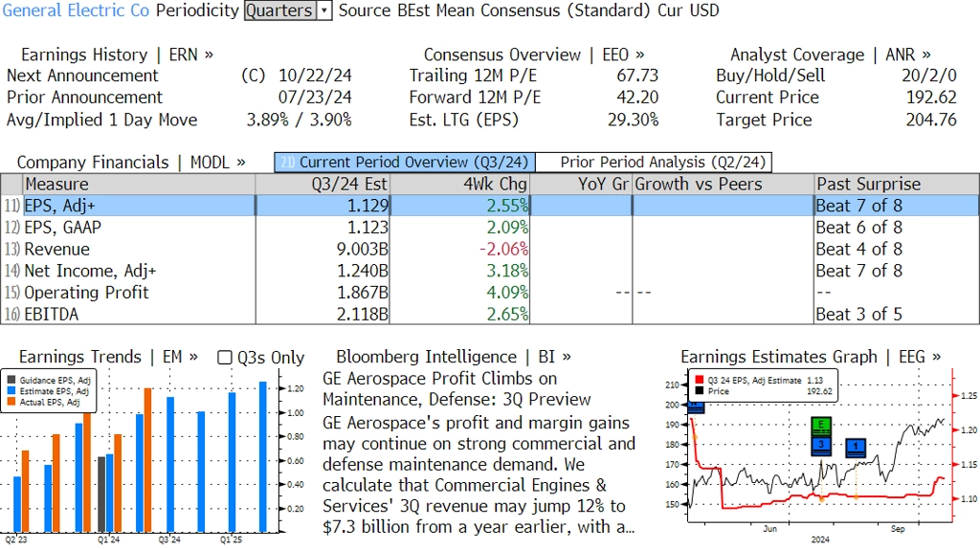Click the Growth vs Peers column header

tap(724, 185)
